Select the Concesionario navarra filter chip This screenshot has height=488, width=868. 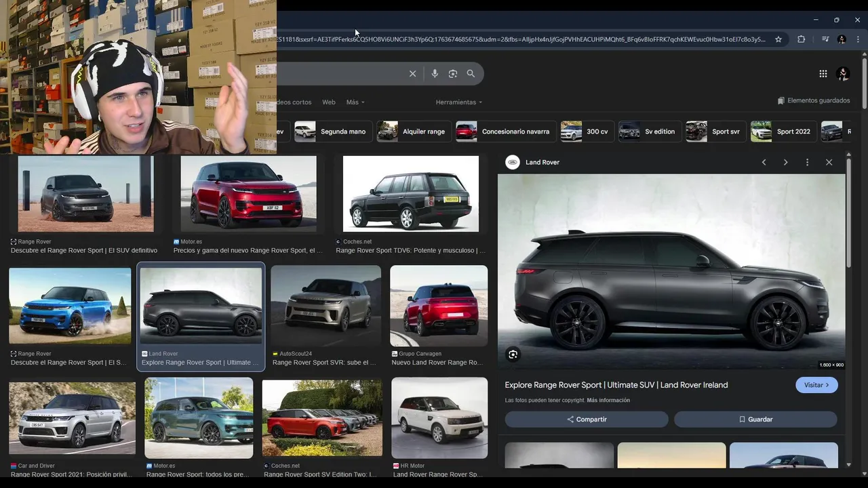pos(506,131)
